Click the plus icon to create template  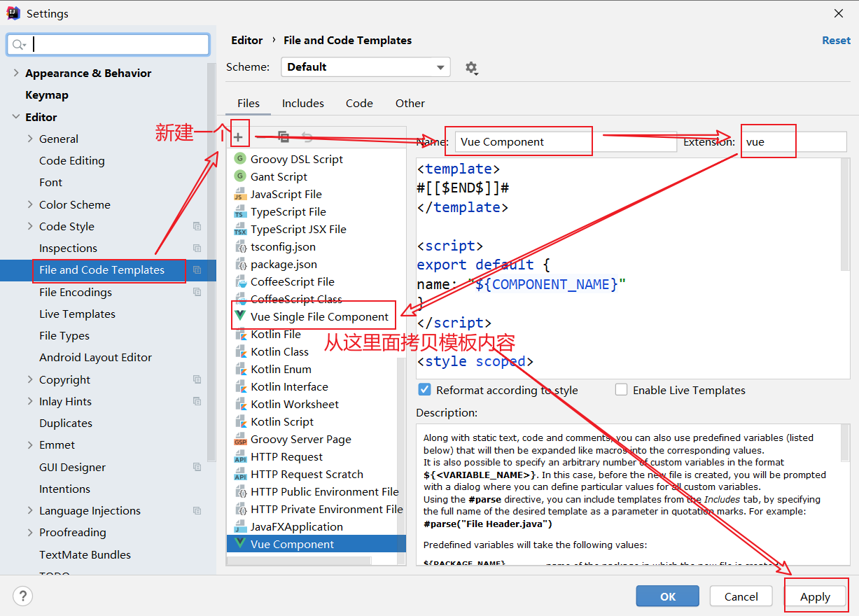(x=238, y=137)
